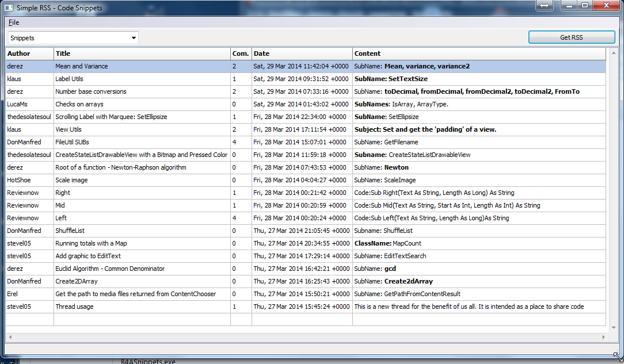Click the vertical scrollbar up arrow
This screenshot has height=364, width=624.
tap(613, 53)
